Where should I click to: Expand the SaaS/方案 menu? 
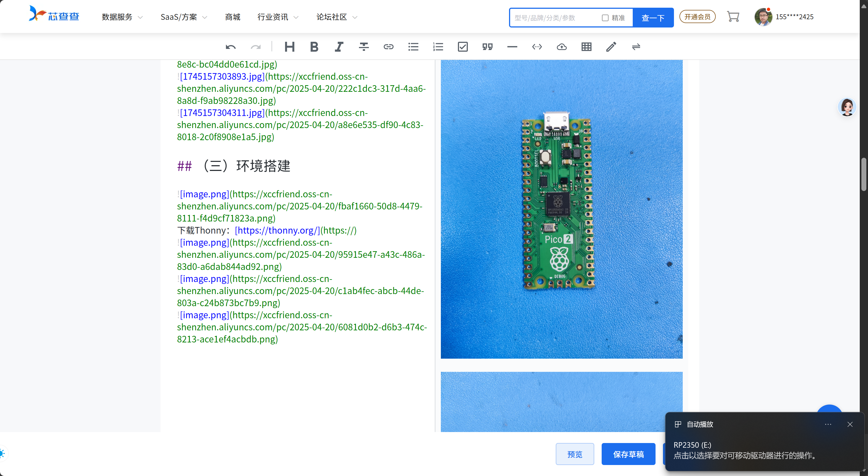(x=184, y=17)
